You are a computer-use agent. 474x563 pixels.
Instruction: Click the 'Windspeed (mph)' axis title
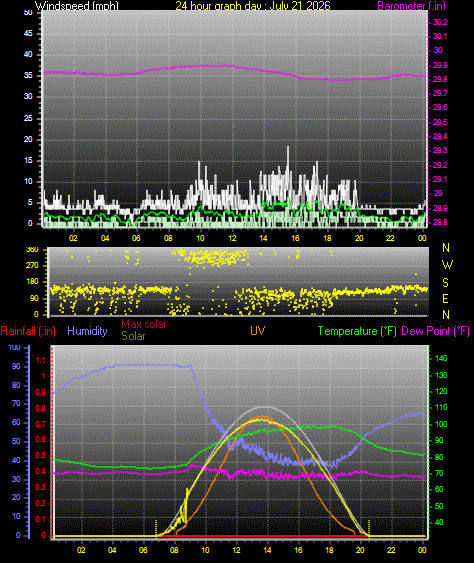[76, 5]
